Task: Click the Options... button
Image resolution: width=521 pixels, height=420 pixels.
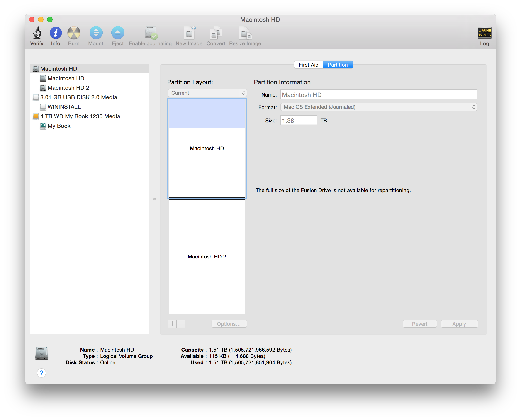Action: pos(229,324)
